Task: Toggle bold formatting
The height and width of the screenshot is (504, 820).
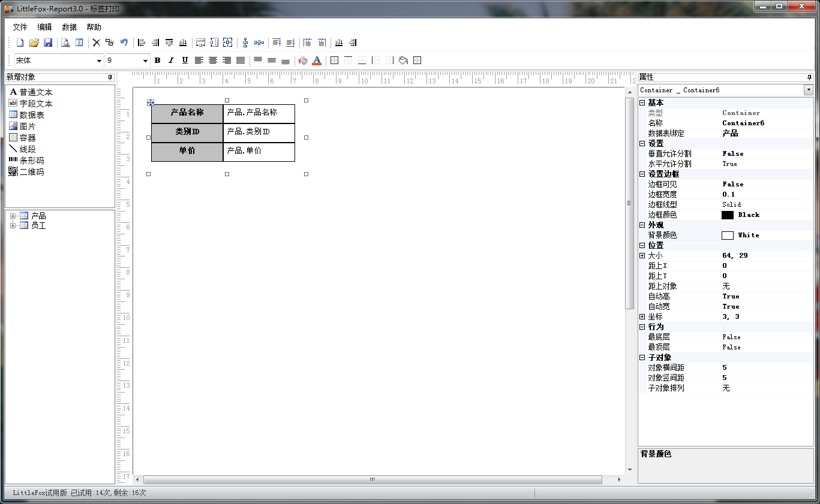Action: tap(157, 61)
